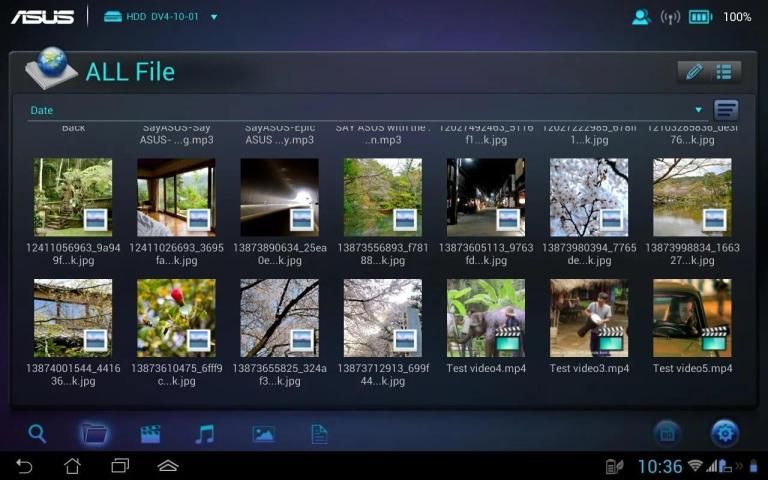Click the user account icon

(641, 17)
